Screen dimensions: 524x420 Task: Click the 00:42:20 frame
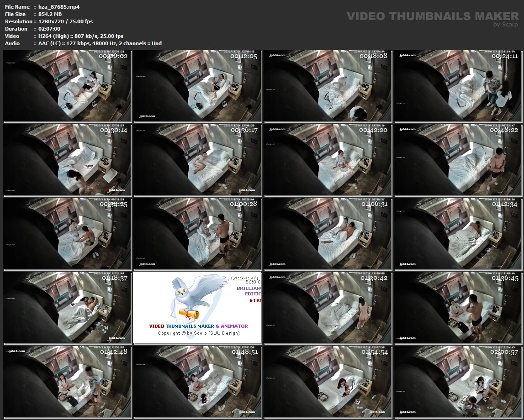pyautogui.click(x=328, y=160)
